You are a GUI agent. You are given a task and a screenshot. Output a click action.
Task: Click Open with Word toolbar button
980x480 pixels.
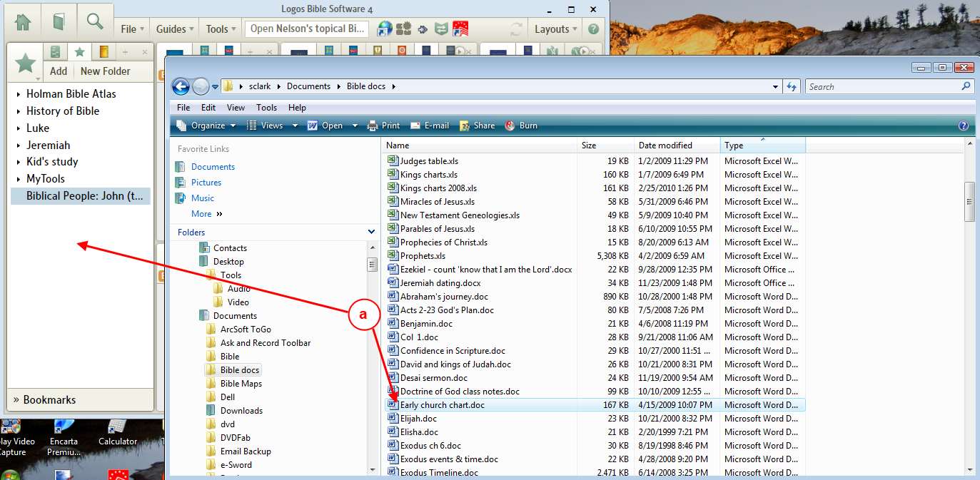[x=325, y=126]
